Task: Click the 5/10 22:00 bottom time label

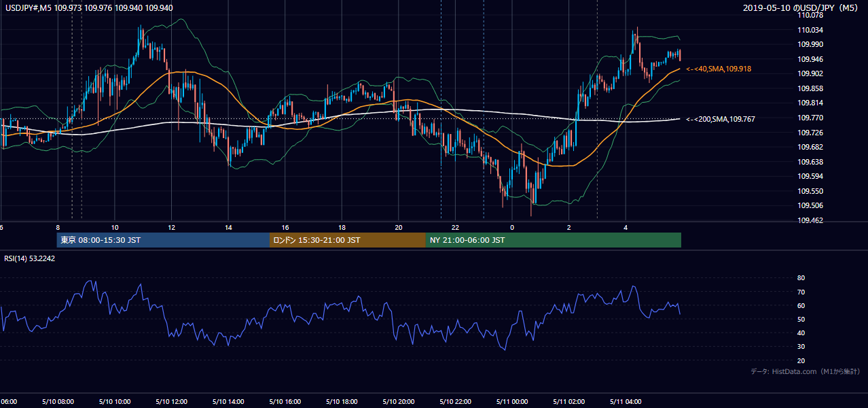Action: 456,402
